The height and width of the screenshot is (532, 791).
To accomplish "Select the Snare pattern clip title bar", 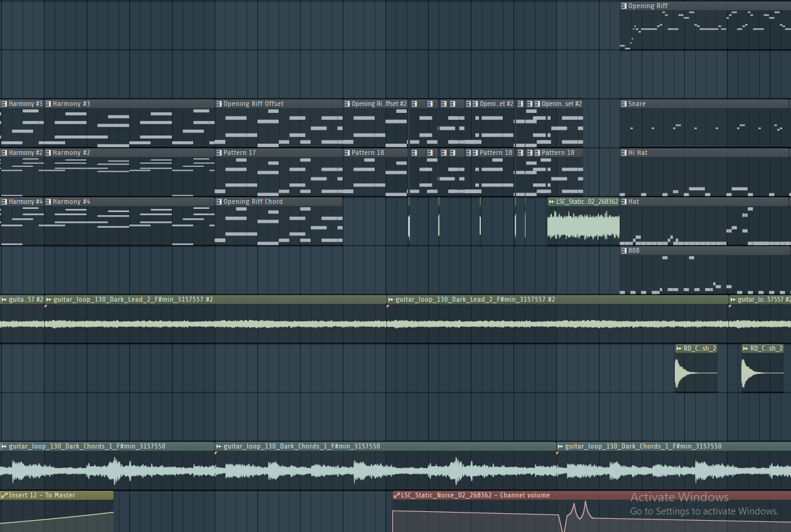I will tap(703, 104).
